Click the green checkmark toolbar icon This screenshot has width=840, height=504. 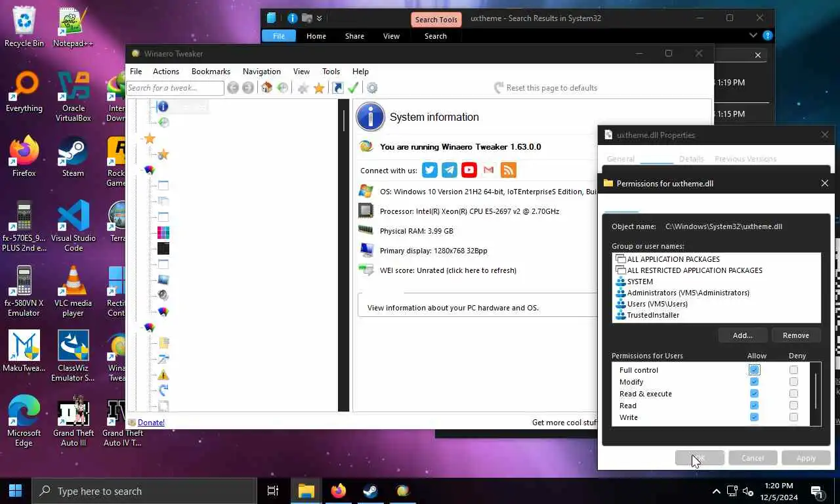pos(353,88)
